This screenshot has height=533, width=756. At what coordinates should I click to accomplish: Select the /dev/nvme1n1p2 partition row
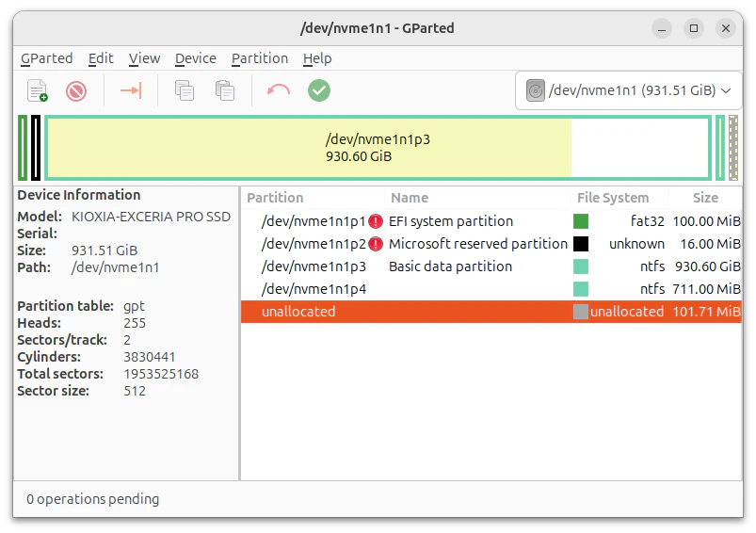point(491,244)
